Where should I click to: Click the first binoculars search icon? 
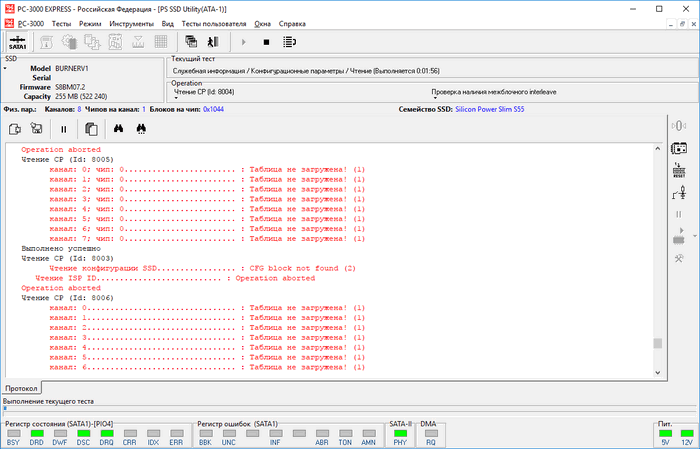pos(118,129)
